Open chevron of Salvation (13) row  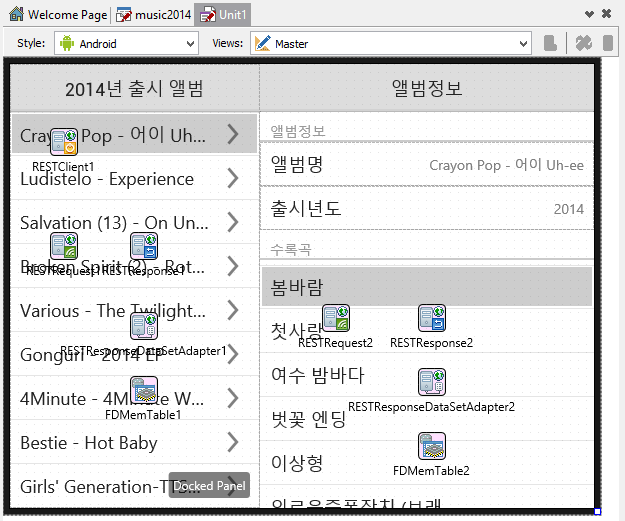(233, 222)
